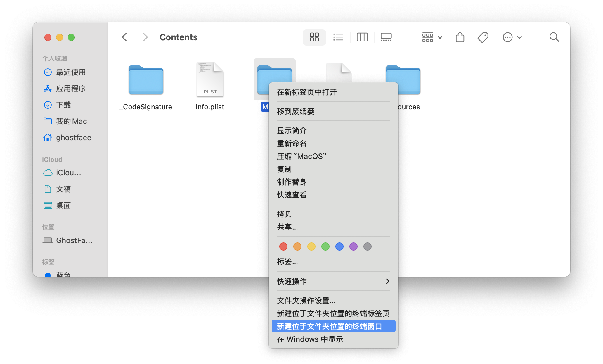This screenshot has width=603, height=364.
Task: Switch Finder to gallery view
Action: [x=386, y=37]
